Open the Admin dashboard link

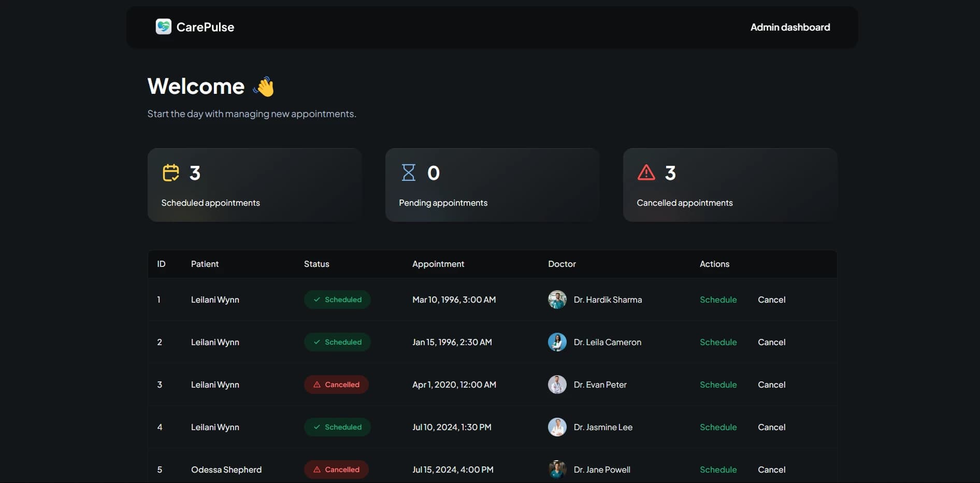click(x=790, y=27)
